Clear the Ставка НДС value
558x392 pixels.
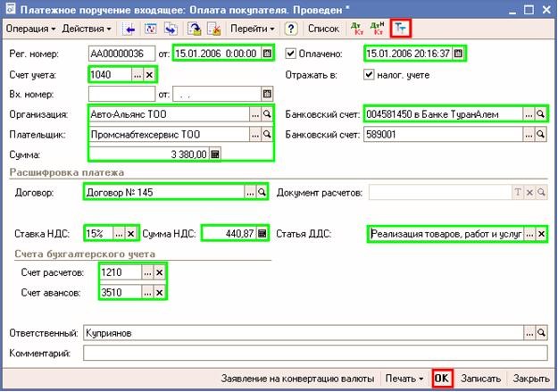[131, 233]
